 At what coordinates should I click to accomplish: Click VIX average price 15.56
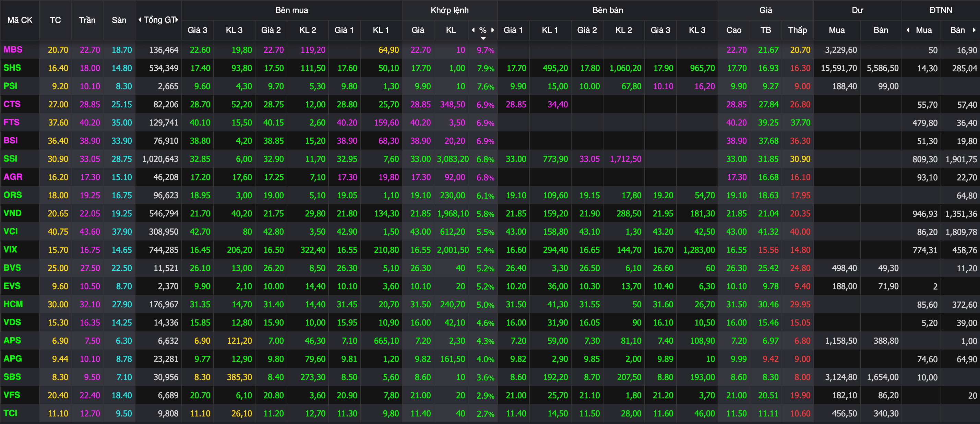(768, 250)
